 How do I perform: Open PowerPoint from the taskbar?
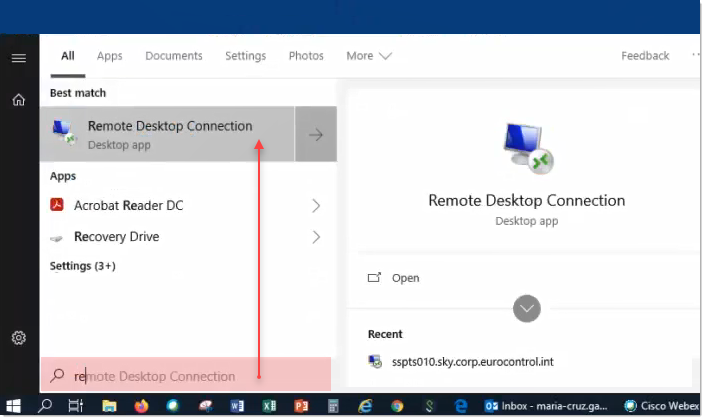coord(301,407)
